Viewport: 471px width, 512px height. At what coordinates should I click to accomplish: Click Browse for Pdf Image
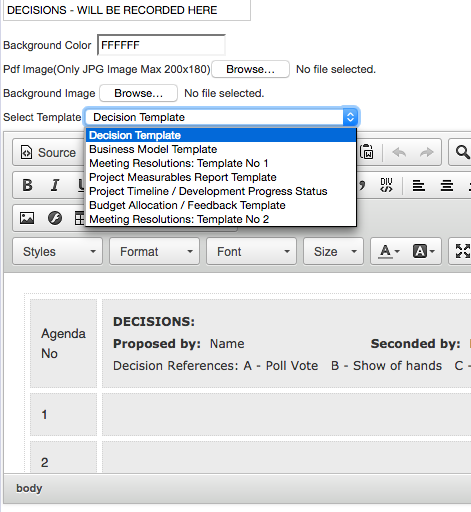[250, 69]
